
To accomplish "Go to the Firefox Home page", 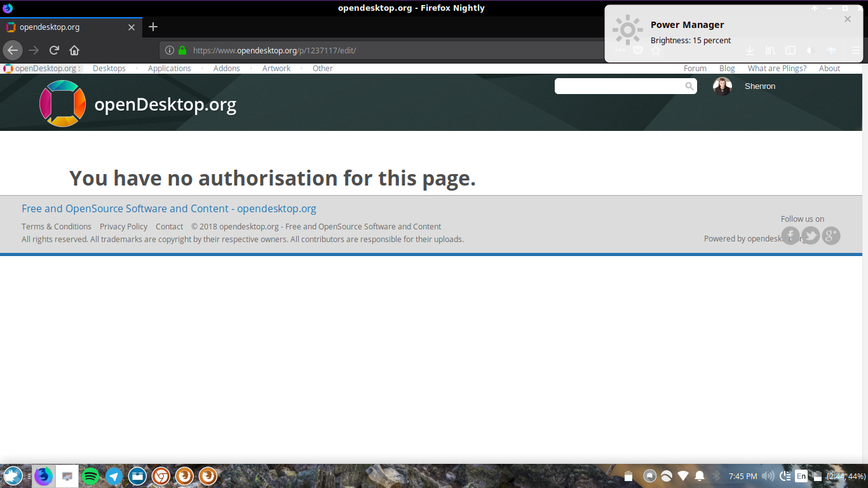I will coord(74,50).
